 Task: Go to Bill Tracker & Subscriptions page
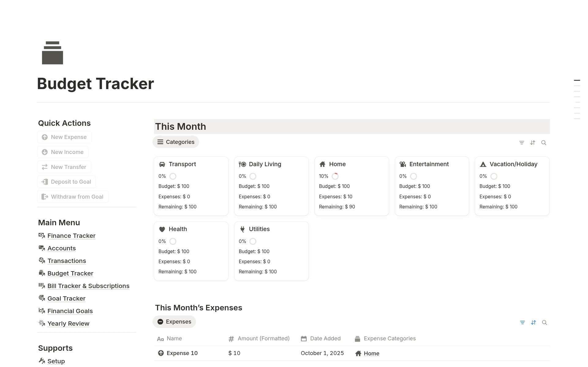[x=88, y=286]
